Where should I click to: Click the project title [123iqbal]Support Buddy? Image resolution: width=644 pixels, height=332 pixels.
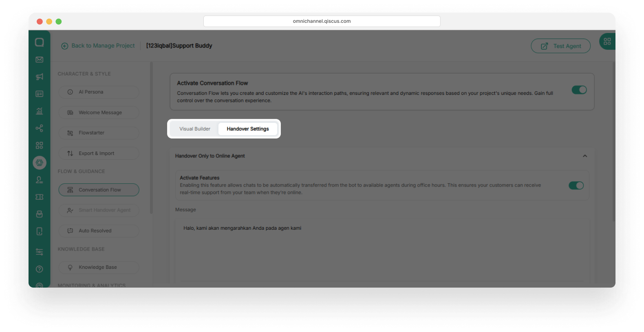tap(179, 46)
